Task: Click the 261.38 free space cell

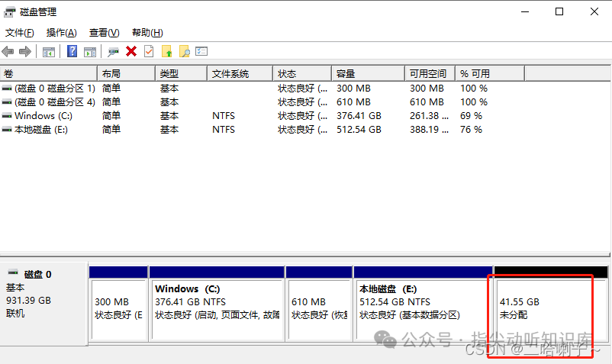Action: 429,116
